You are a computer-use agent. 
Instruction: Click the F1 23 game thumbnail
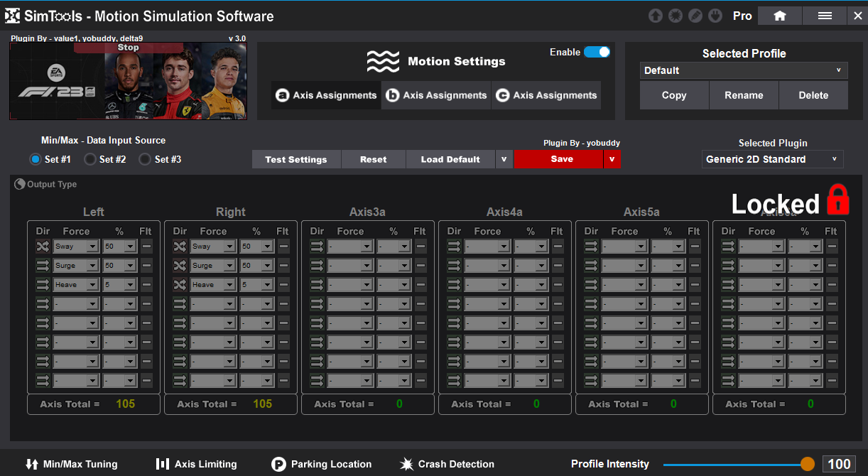pyautogui.click(x=128, y=81)
